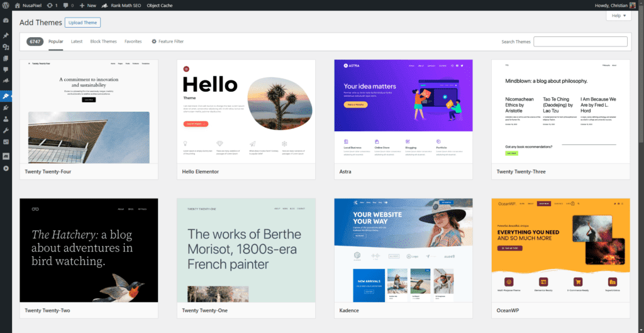This screenshot has height=333, width=644.
Task: Open the Tools wrench sidebar icon
Action: point(6,130)
